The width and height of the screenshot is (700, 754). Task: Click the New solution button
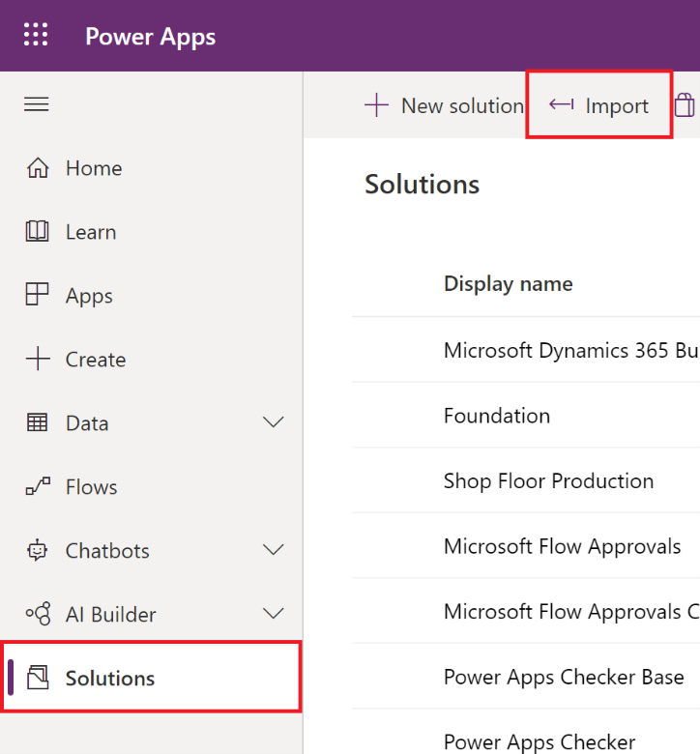pos(444,105)
